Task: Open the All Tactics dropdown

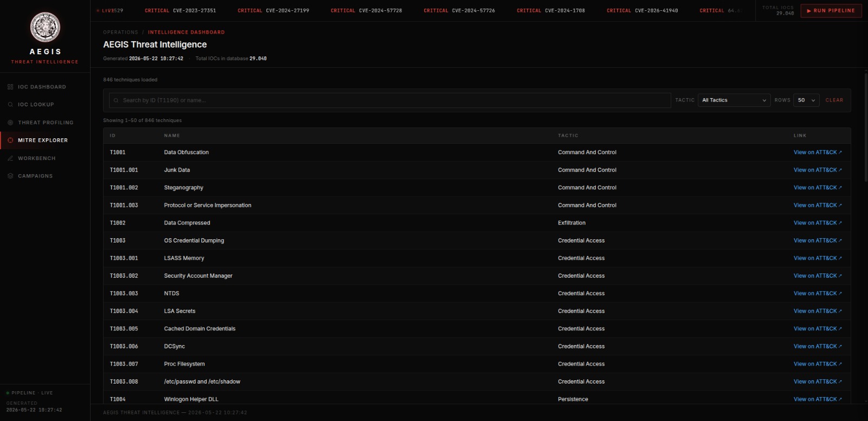Action: [x=734, y=100]
